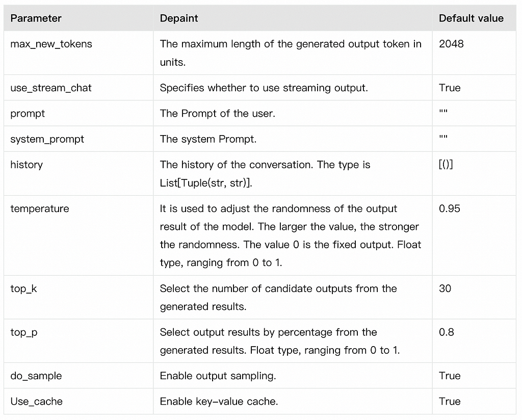This screenshot has height=420, width=522.
Task: Select the 0.95 temperature default value
Action: tap(450, 208)
